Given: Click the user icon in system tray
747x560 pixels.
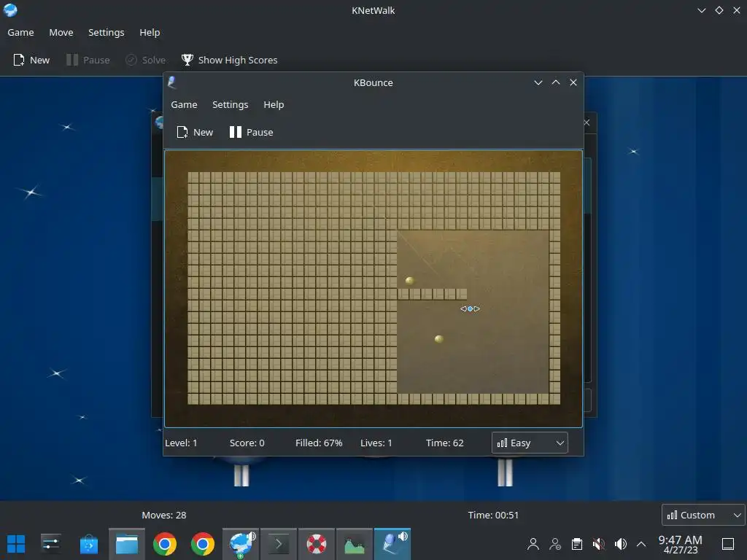Looking at the screenshot, I should click(x=533, y=544).
